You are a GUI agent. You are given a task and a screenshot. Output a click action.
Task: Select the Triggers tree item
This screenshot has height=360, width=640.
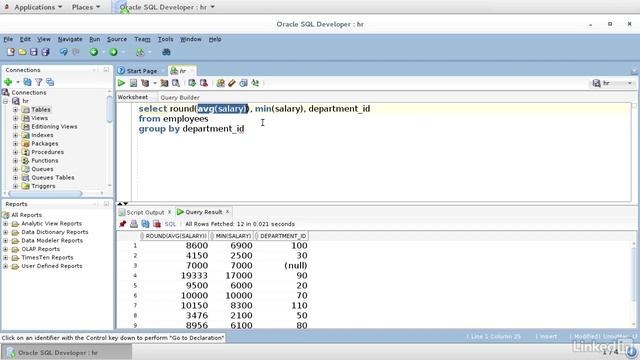coord(43,186)
